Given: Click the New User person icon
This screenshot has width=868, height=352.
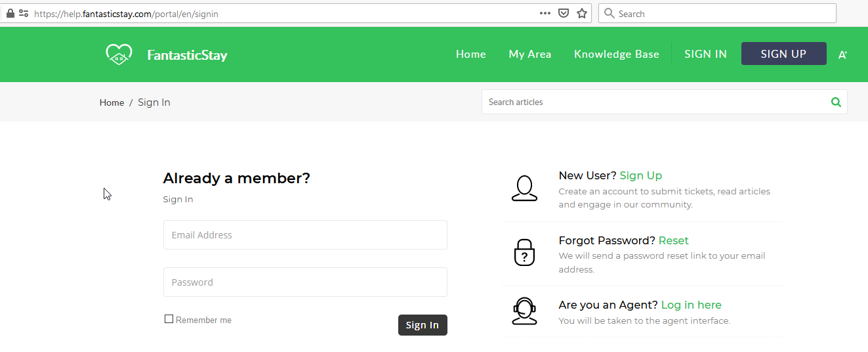Looking at the screenshot, I should pos(524,188).
